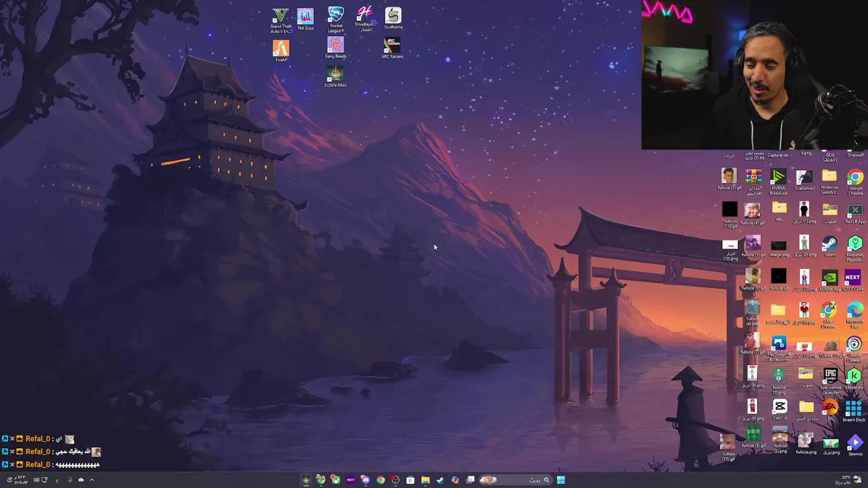The height and width of the screenshot is (488, 868).
Task: Open the Soulframe desktop shortcut
Action: pyautogui.click(x=393, y=18)
